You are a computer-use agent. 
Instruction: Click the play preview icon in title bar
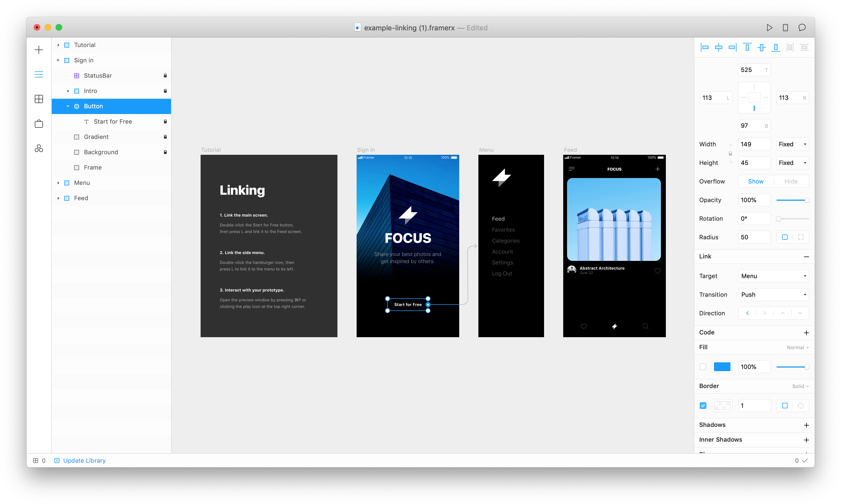(769, 28)
